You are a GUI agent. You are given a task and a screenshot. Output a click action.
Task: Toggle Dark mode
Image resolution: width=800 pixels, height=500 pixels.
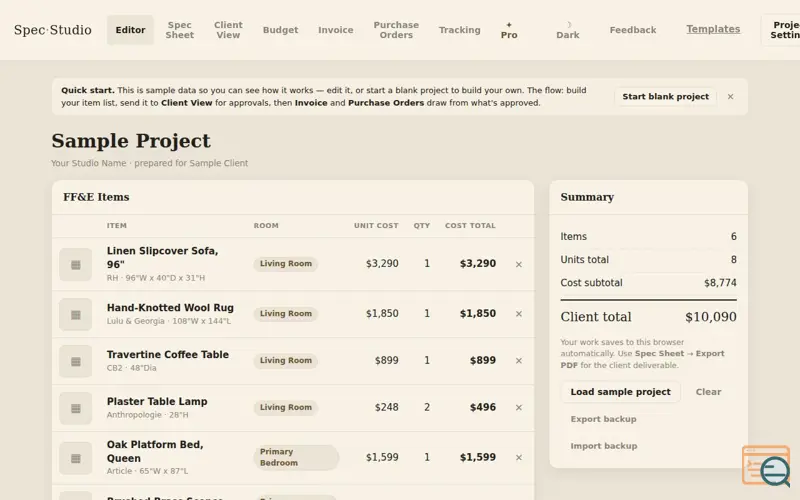[568, 30]
